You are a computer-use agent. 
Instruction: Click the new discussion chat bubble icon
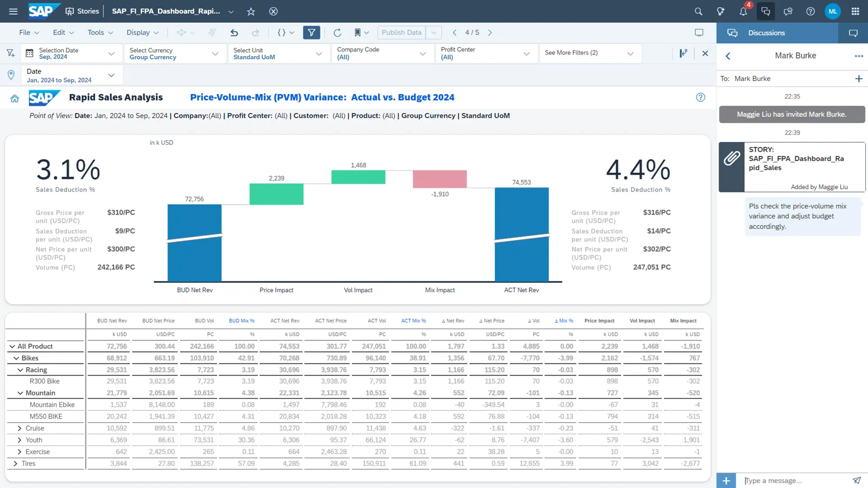853,33
